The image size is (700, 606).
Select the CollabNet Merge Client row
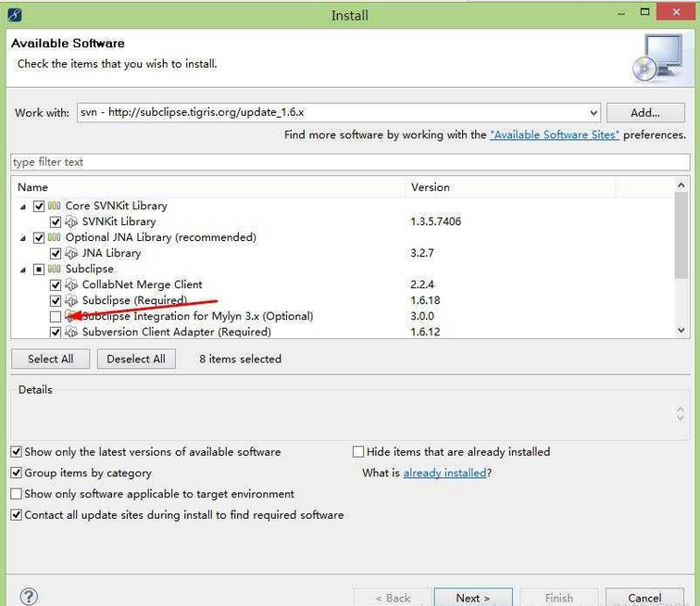[x=343, y=284]
